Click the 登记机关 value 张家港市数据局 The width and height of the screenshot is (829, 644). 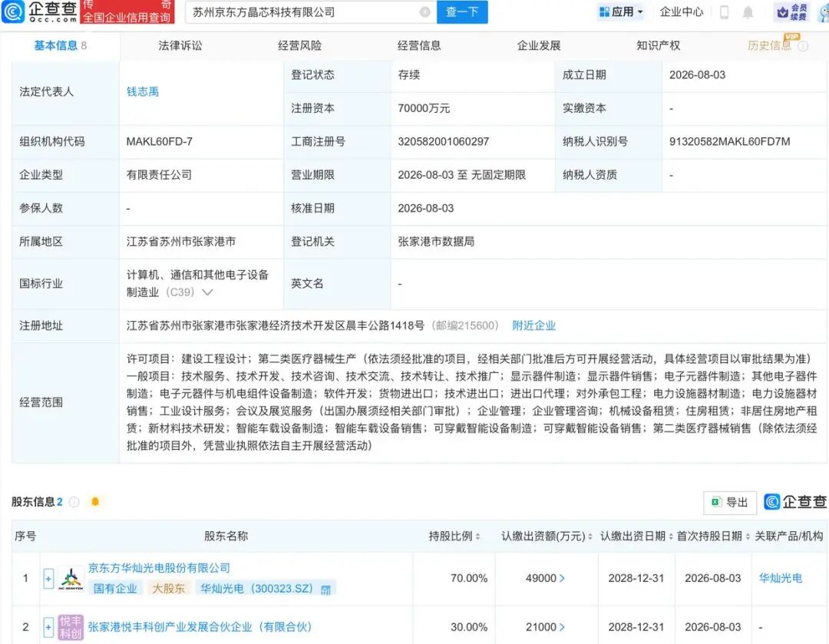pyautogui.click(x=436, y=242)
